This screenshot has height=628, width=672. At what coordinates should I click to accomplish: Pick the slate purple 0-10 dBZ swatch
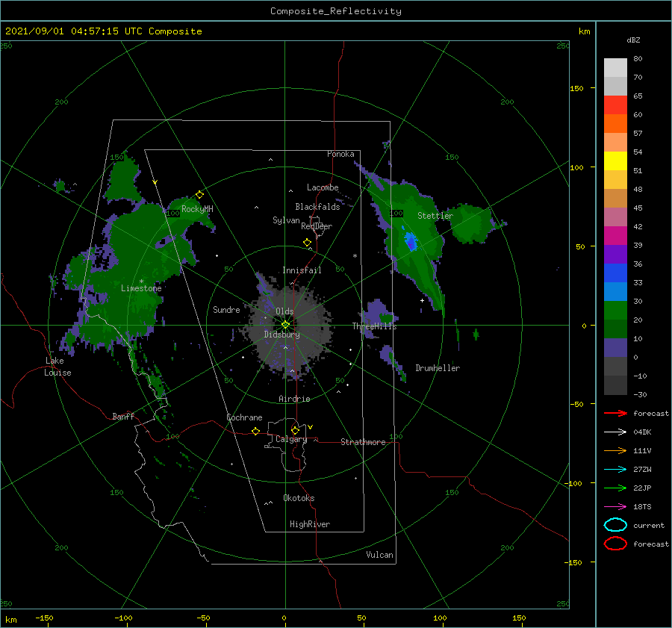point(615,348)
